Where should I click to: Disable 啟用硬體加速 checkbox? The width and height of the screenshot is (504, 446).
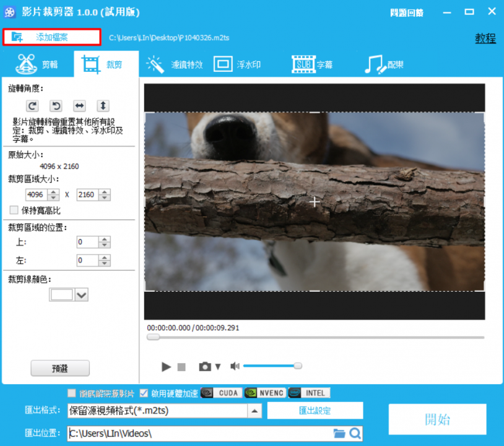(144, 393)
